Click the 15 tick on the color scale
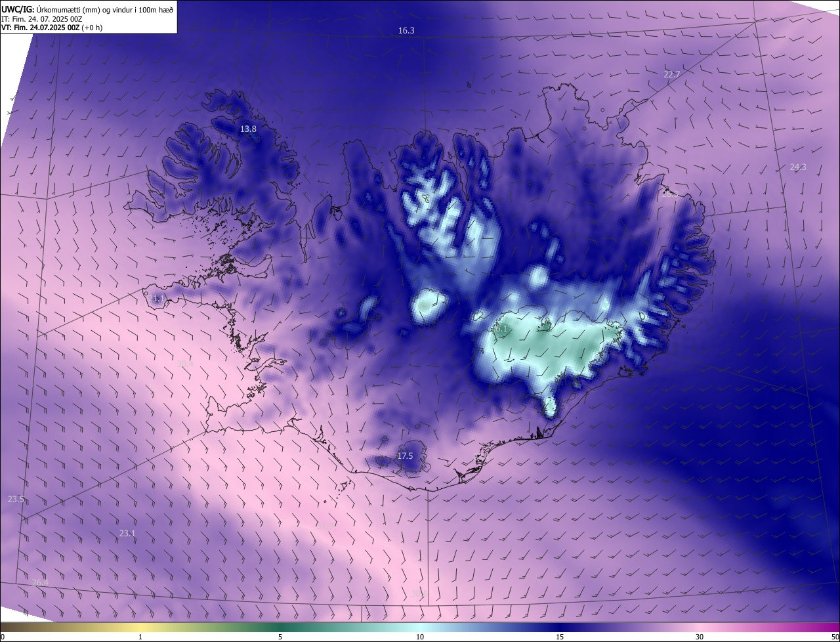Image resolution: width=840 pixels, height=642 pixels. tap(560, 637)
